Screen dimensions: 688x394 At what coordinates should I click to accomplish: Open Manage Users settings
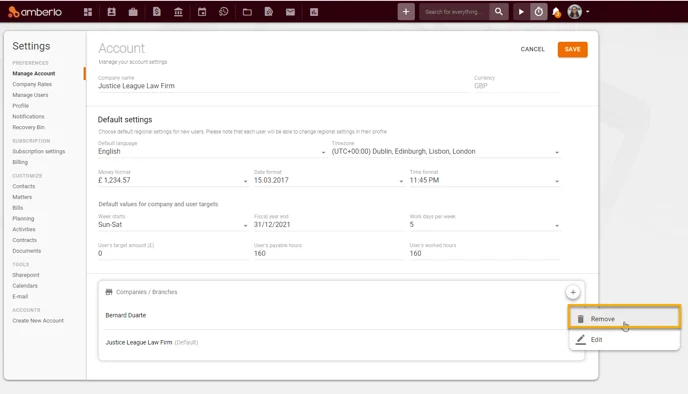pyautogui.click(x=30, y=95)
